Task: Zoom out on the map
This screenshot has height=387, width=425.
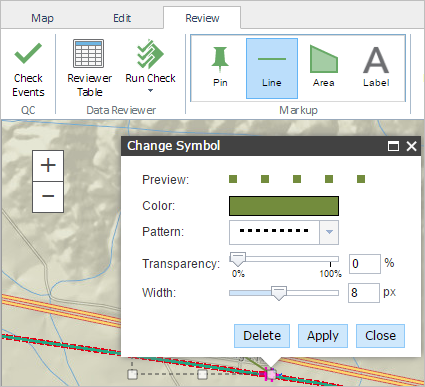Action: 48,197
